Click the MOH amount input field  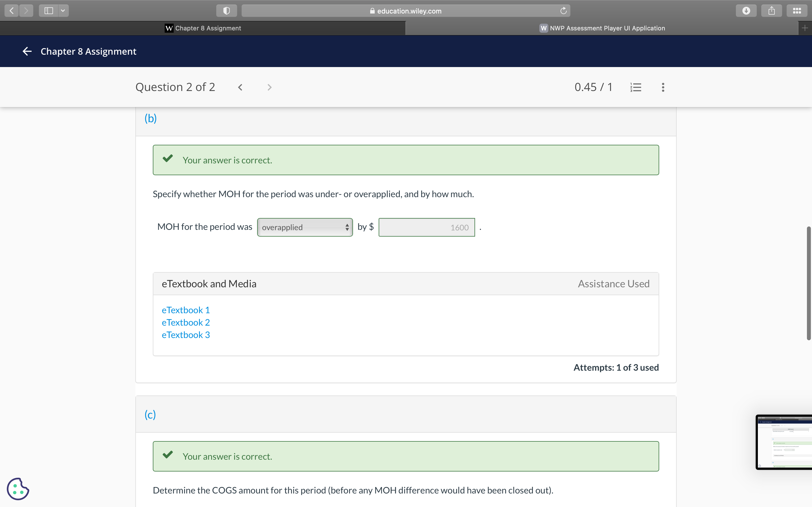427,227
